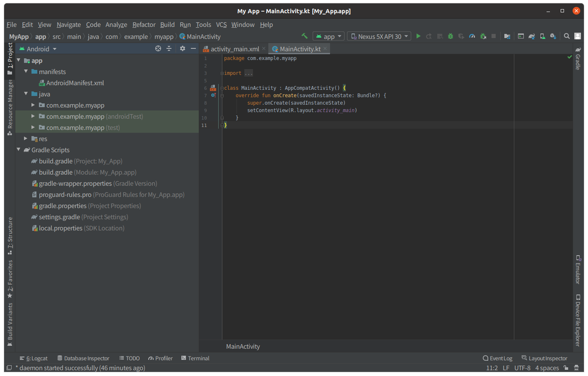Open the Nexus 5X API 30 device dropdown
The image size is (588, 376).
[x=379, y=36]
